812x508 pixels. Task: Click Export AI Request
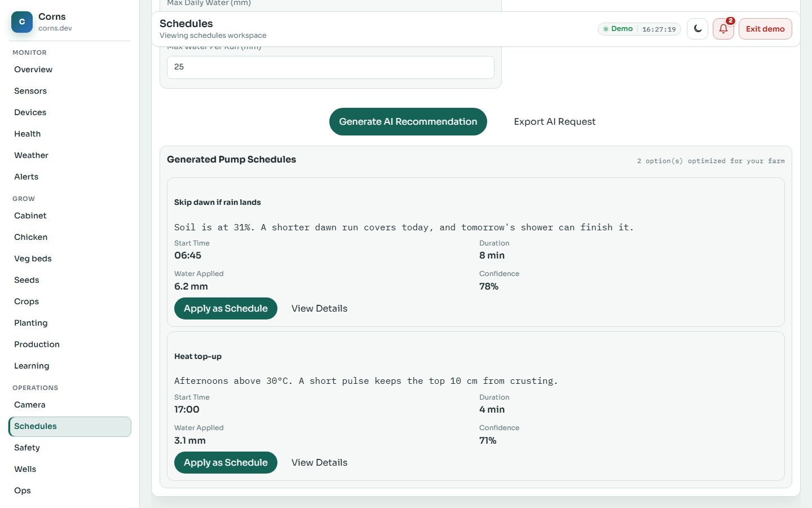(555, 121)
